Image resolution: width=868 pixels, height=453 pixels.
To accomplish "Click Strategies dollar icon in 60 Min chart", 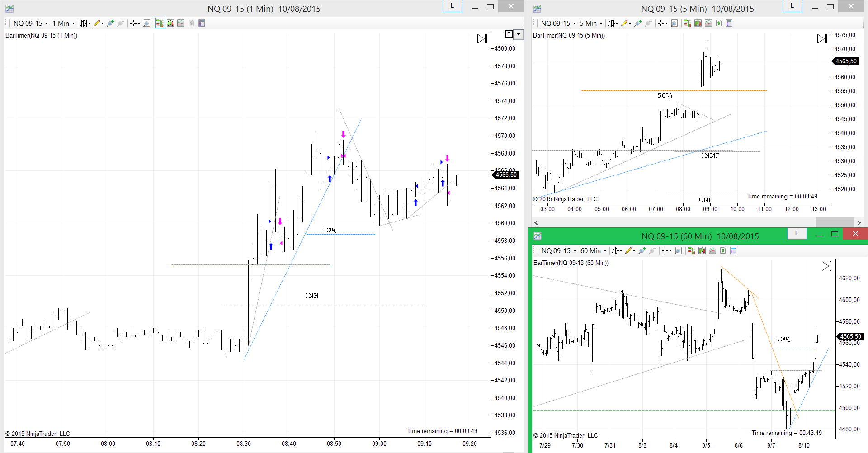I will click(723, 250).
